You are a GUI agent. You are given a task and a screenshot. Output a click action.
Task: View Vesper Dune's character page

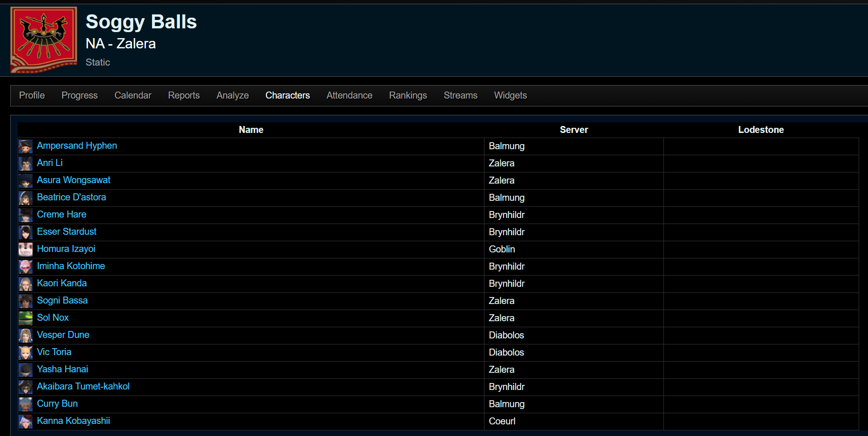tap(63, 335)
